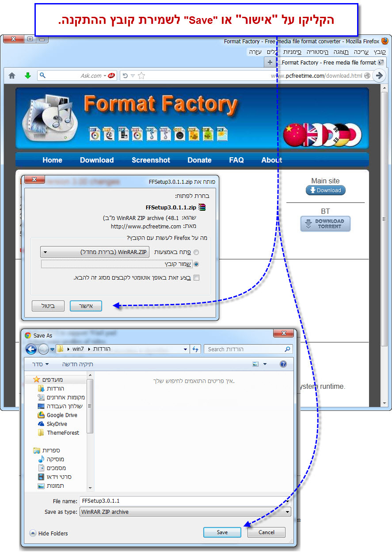Open the view options dropdown arrow
392x554 pixels.
[265, 364]
